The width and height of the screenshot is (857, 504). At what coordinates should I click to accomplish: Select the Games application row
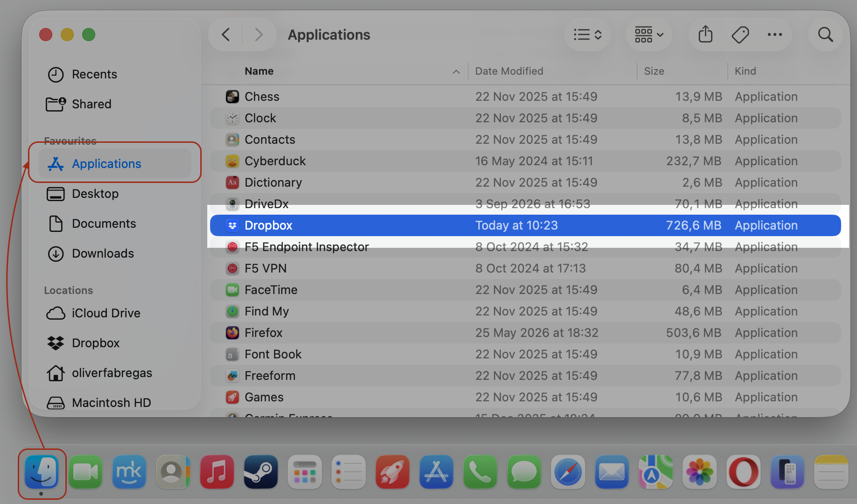tap(525, 397)
